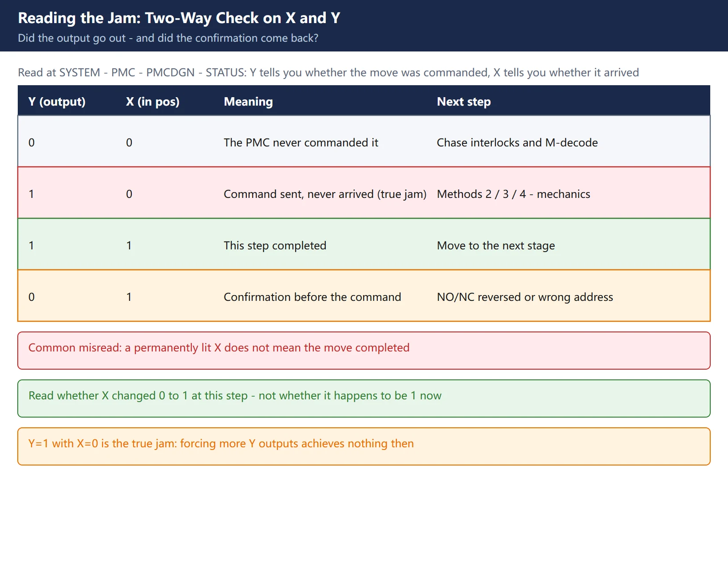Select 'The PMC never commanded it' cell

(301, 142)
